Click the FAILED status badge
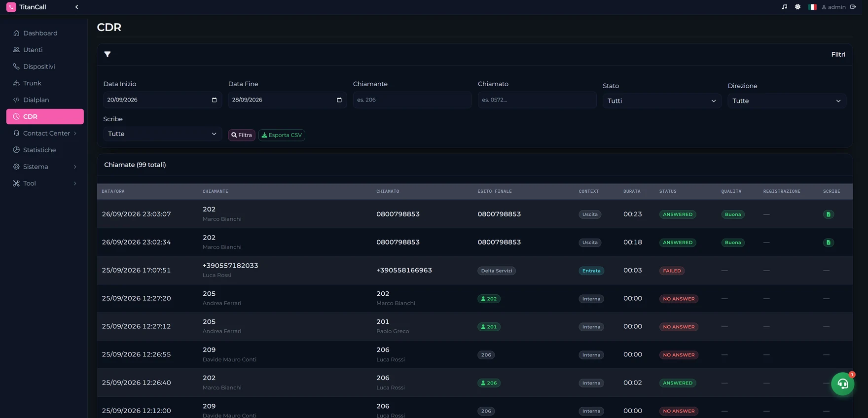This screenshot has width=868, height=418. tap(672, 271)
